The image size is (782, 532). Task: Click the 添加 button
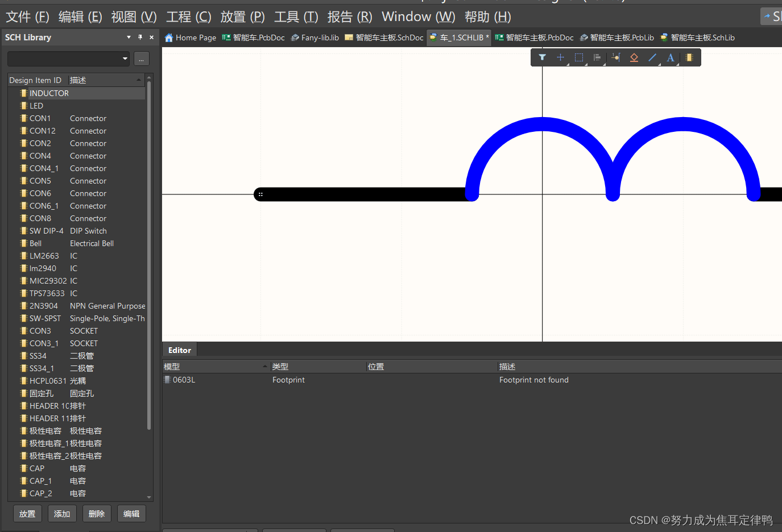click(x=62, y=514)
